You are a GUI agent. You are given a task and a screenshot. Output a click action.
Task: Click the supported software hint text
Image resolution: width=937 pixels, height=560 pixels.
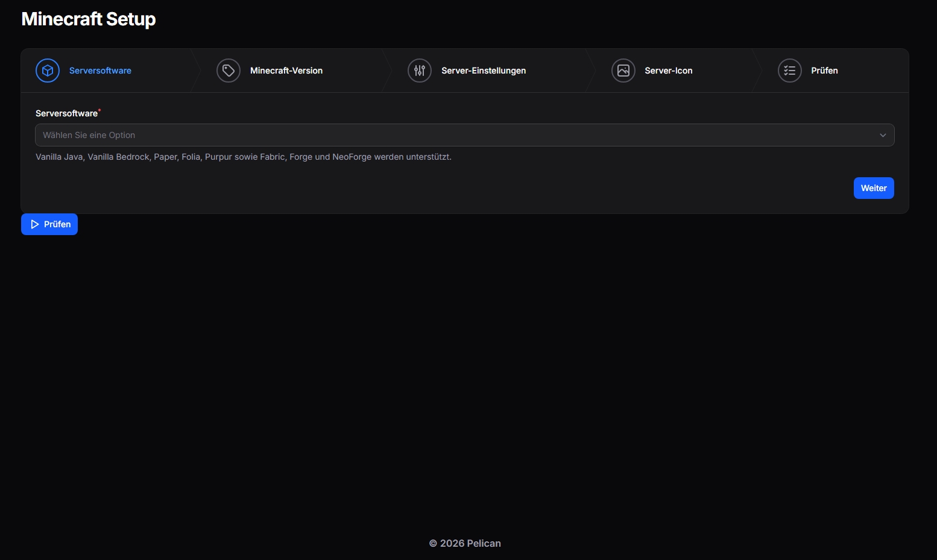pyautogui.click(x=244, y=157)
